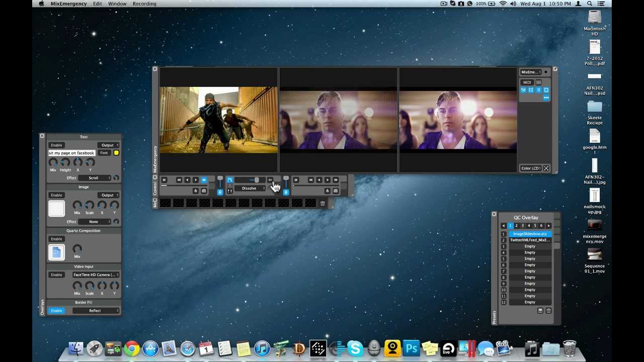Click QC Overlay previous bank arrow
644x362 pixels.
tap(503, 226)
